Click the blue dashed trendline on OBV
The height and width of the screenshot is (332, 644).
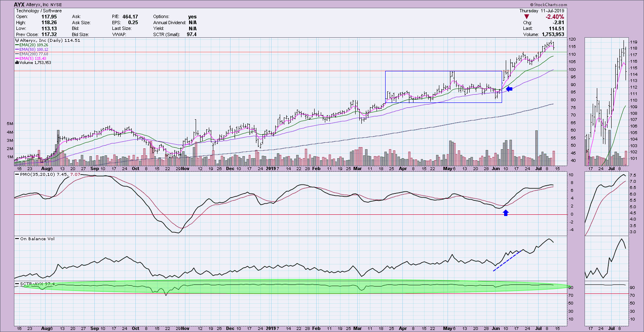(507, 261)
